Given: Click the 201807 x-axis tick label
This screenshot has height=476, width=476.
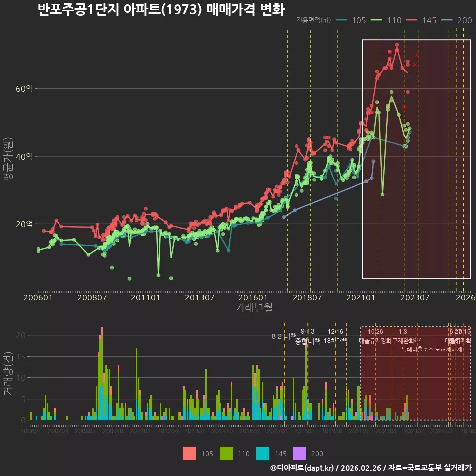Looking at the screenshot, I should pyautogui.click(x=307, y=297).
